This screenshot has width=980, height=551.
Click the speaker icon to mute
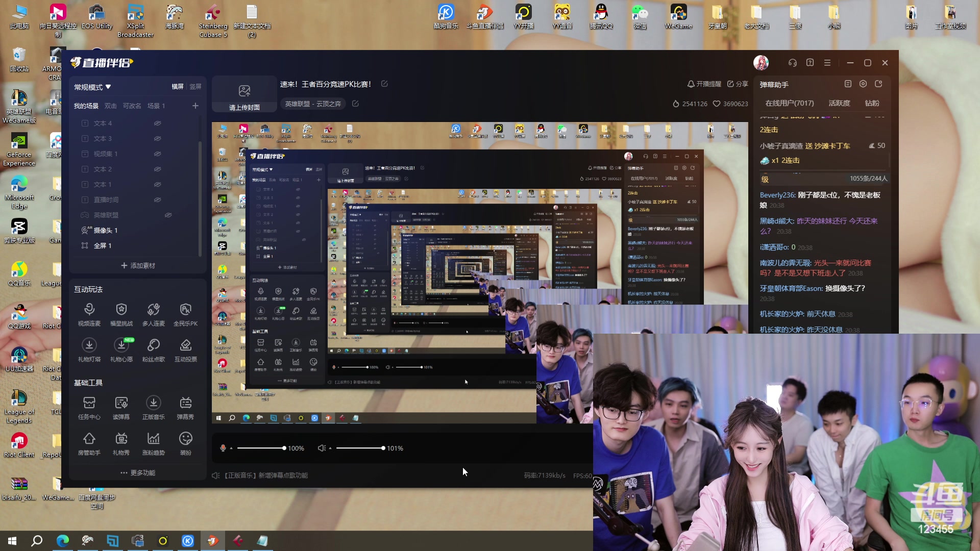pyautogui.click(x=322, y=448)
